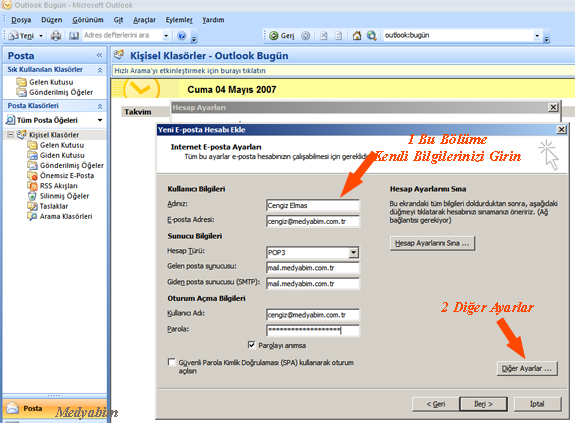The image size is (575, 423).
Task: Click the home page icon
Action: (356, 36)
